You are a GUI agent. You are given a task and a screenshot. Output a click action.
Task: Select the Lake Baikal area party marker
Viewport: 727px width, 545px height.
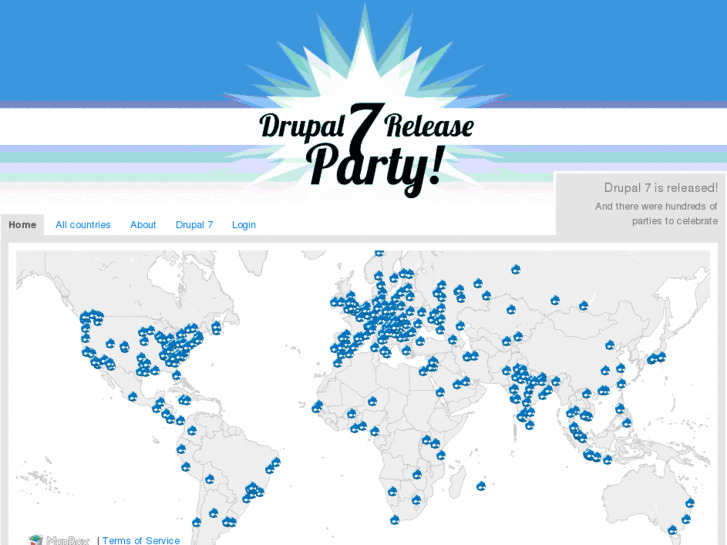click(583, 306)
